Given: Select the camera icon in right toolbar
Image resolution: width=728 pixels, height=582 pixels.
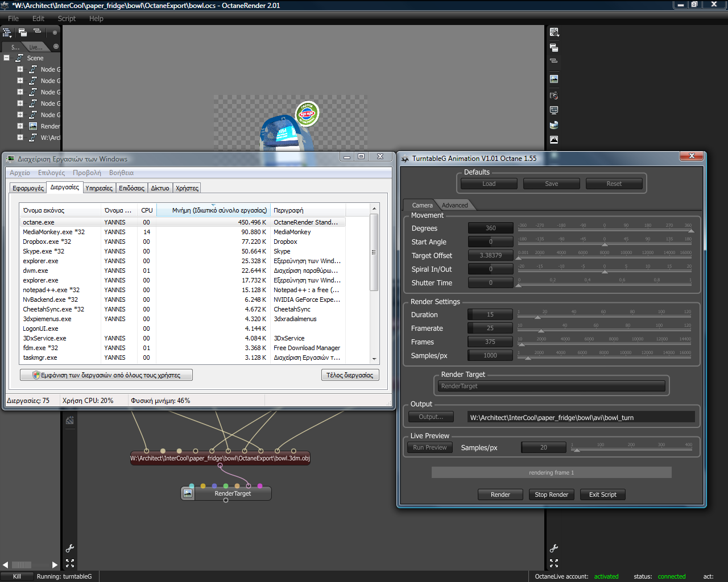Looking at the screenshot, I should pos(554,95).
